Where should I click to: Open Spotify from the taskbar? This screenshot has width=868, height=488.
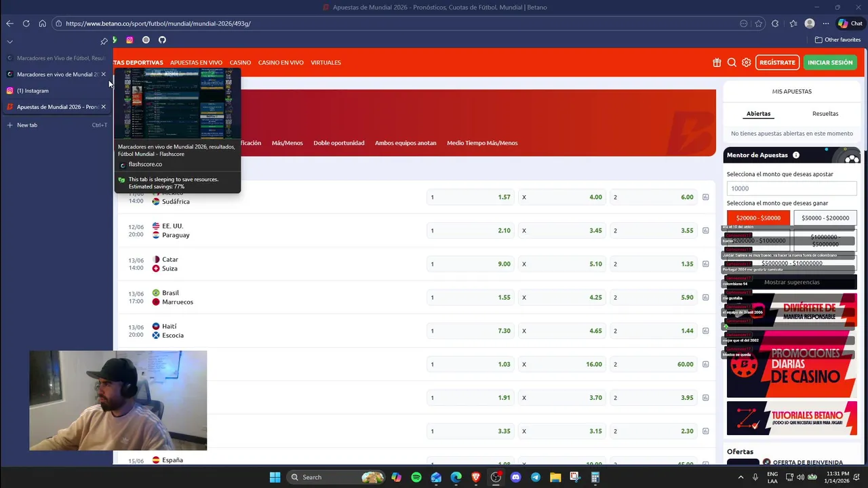point(416,477)
